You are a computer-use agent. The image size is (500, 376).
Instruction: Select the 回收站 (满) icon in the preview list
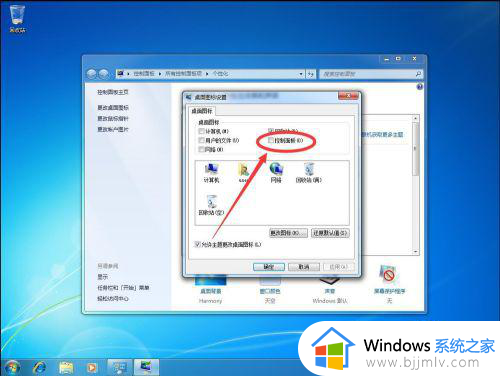(309, 173)
